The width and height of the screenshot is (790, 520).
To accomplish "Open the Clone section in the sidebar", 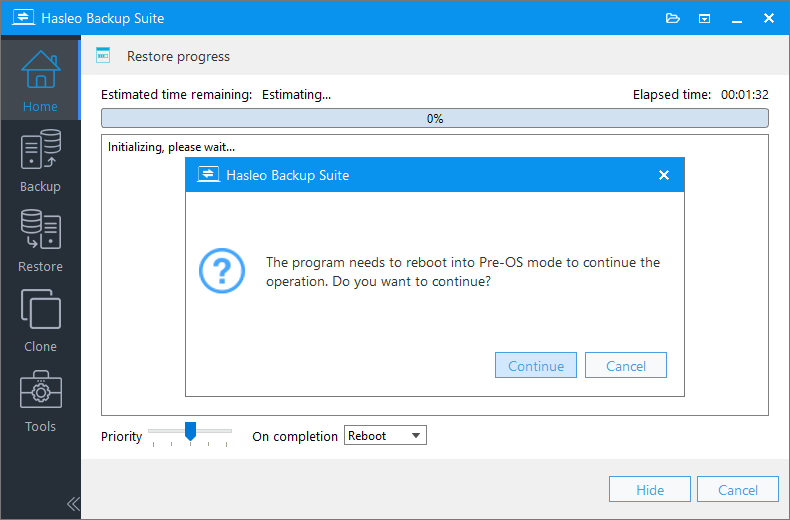I will (x=40, y=320).
